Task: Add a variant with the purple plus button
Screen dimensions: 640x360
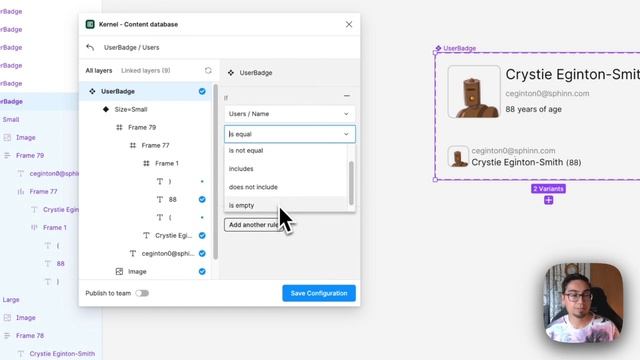Action: pos(548,200)
